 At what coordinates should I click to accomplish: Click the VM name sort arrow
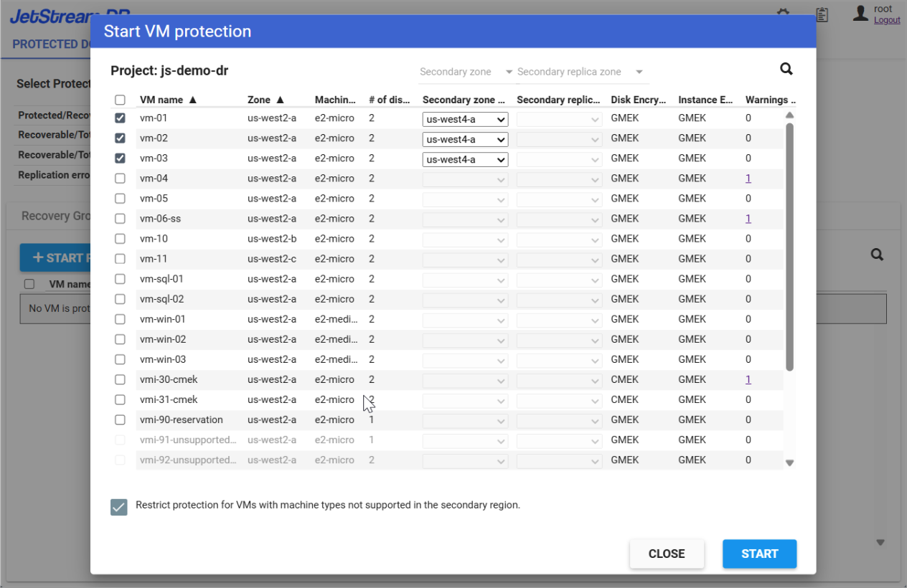click(x=193, y=100)
